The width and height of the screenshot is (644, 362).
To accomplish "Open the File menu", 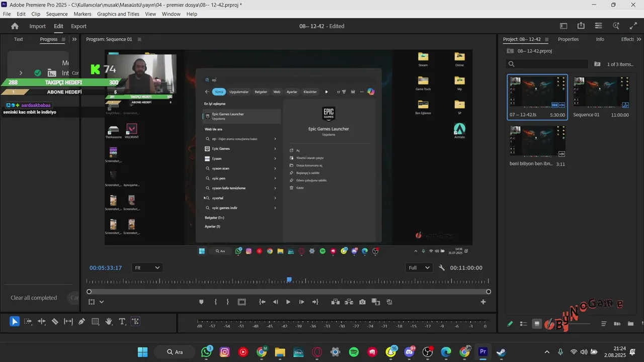I will (7, 14).
